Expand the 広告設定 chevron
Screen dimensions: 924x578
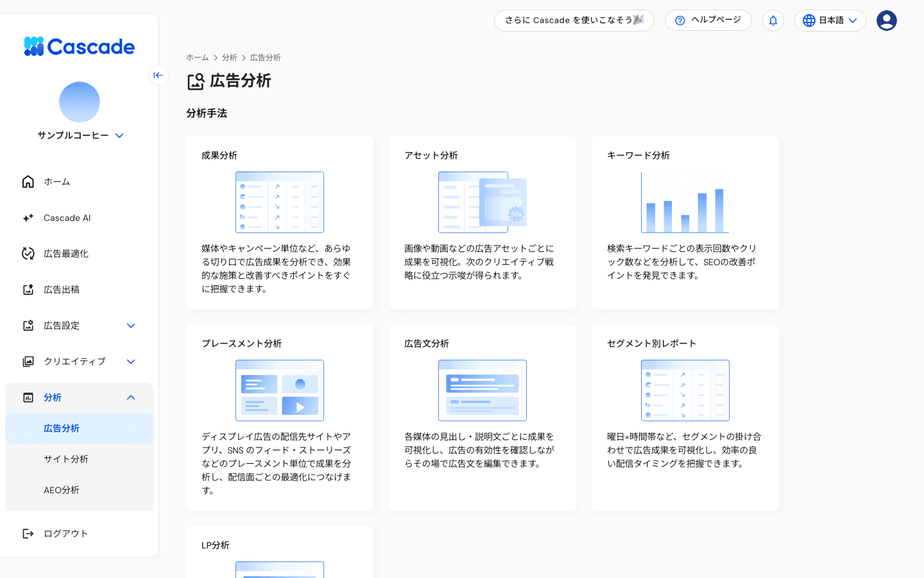131,326
